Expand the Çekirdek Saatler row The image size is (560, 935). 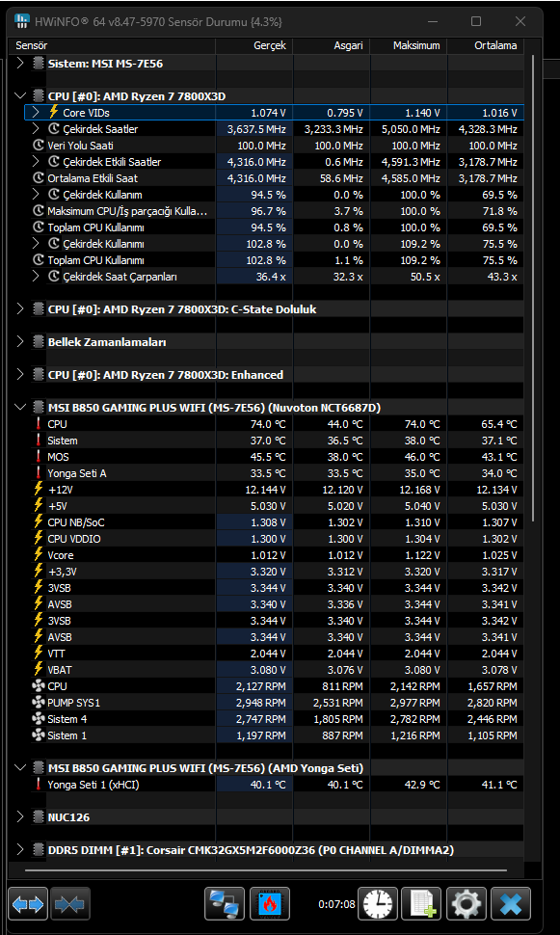pyautogui.click(x=36, y=129)
